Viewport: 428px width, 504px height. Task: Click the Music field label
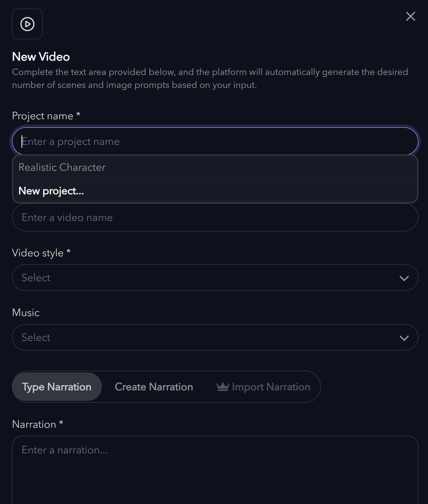point(26,313)
